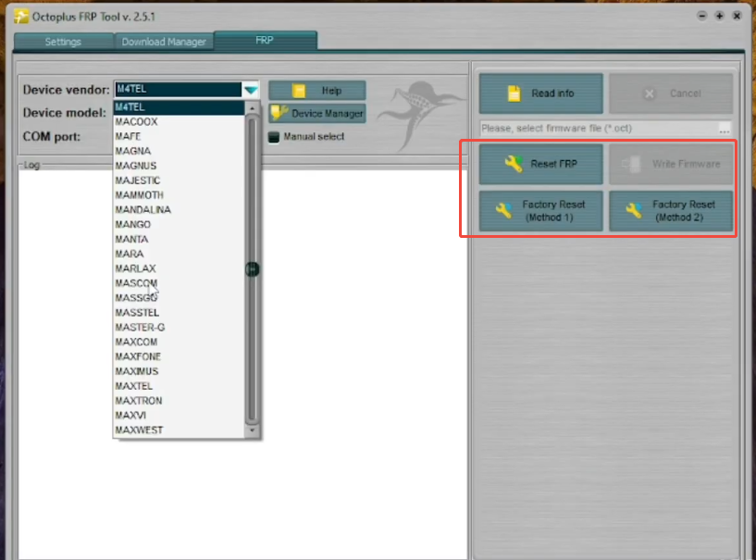756x560 pixels.
Task: Select MASSGO vendor entry
Action: point(179,298)
